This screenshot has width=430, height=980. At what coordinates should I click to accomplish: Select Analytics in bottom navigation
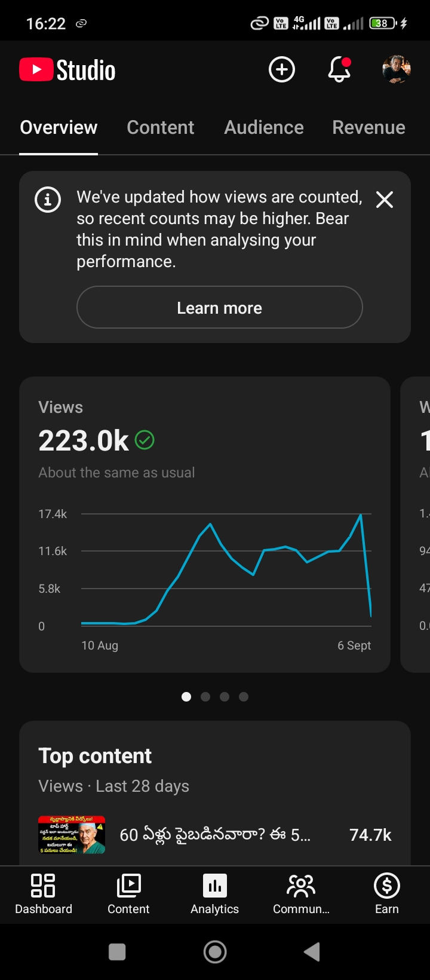[215, 894]
